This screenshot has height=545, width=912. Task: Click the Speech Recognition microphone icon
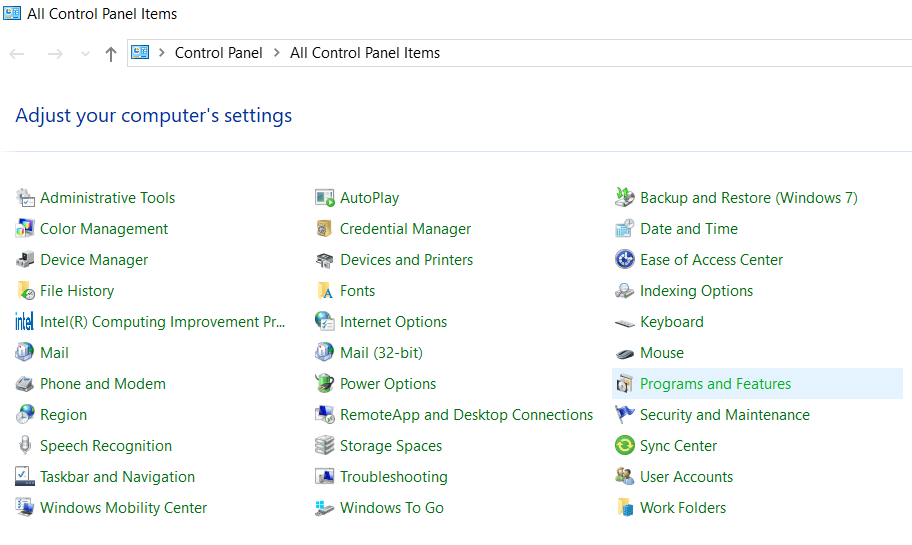[25, 446]
